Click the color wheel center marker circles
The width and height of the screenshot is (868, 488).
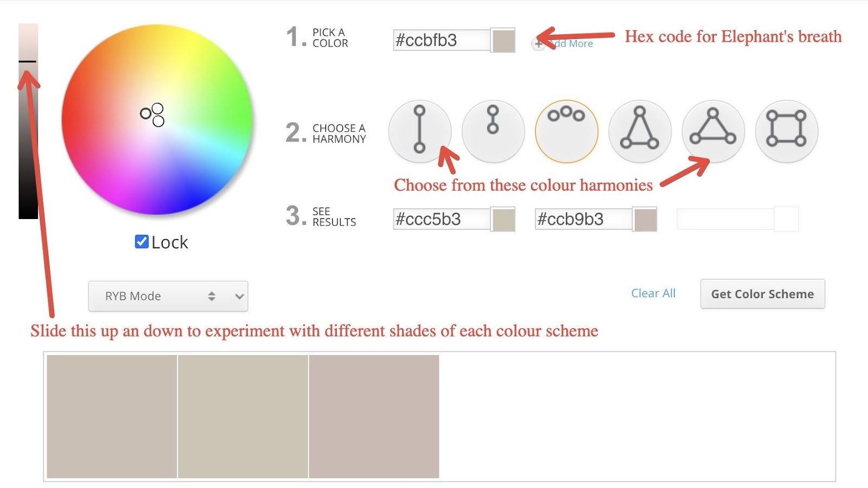click(152, 114)
